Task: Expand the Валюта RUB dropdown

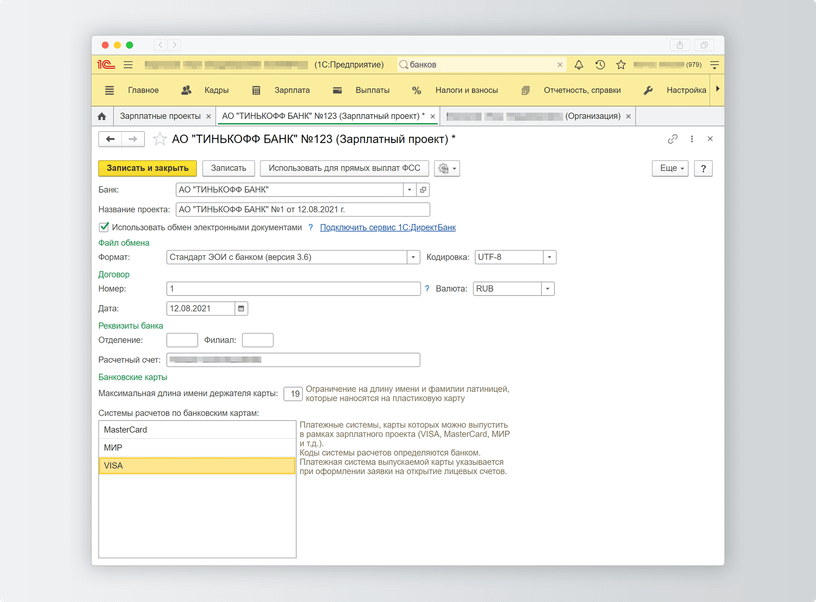Action: (x=547, y=289)
